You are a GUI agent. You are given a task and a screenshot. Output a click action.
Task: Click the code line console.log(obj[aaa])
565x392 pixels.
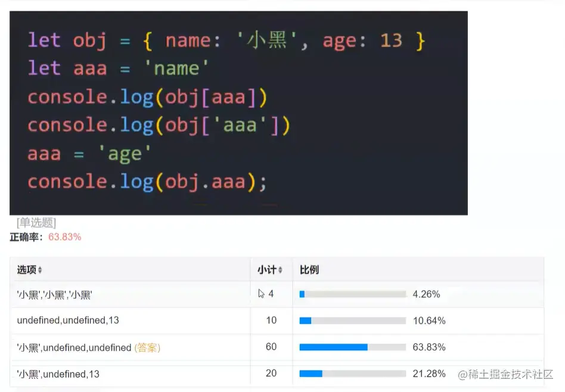(x=147, y=97)
